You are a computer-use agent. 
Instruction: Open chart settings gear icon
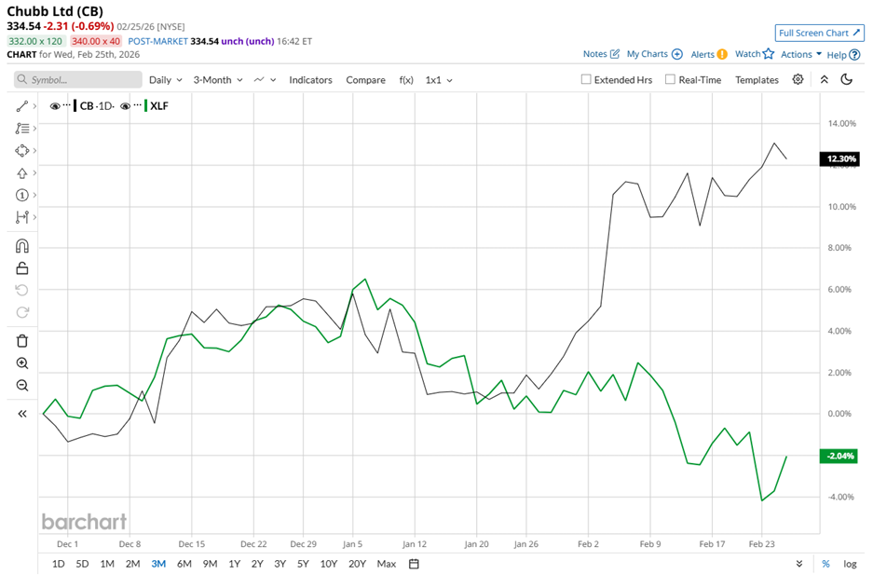point(798,79)
